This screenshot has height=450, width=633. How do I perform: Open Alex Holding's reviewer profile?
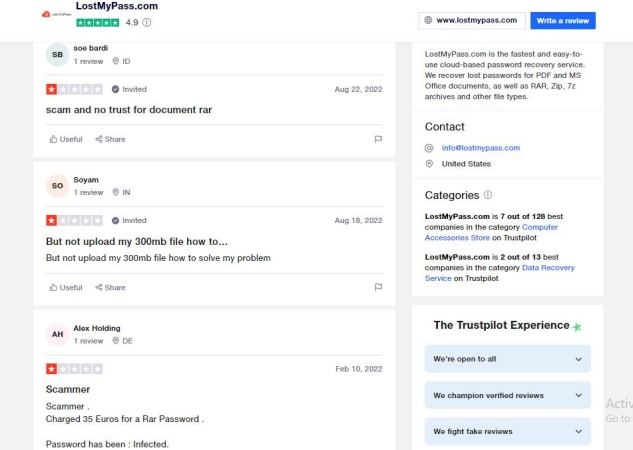pyautogui.click(x=97, y=328)
